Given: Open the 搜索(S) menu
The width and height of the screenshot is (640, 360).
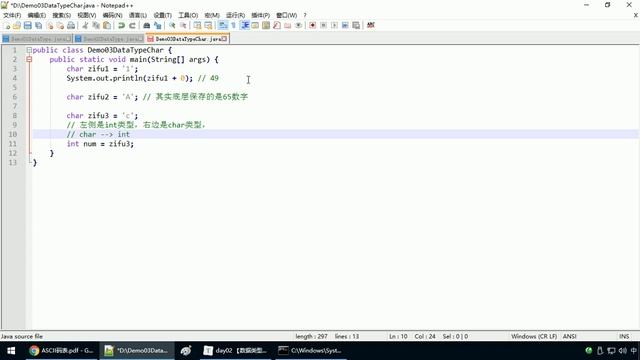Looking at the screenshot, I should coord(62,15).
